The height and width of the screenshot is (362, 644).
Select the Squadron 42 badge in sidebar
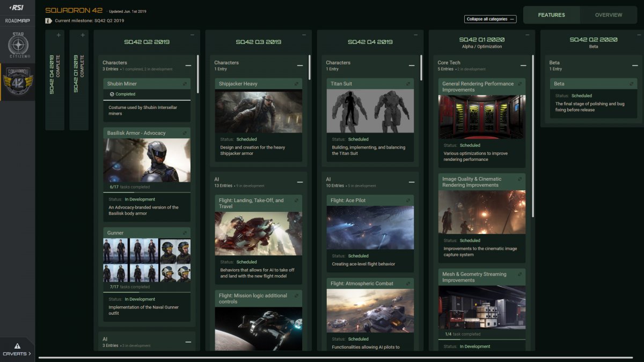coord(18,83)
